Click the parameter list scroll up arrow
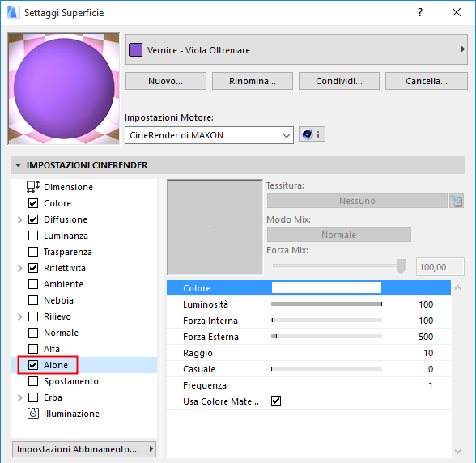476x463 pixels. [x=458, y=287]
